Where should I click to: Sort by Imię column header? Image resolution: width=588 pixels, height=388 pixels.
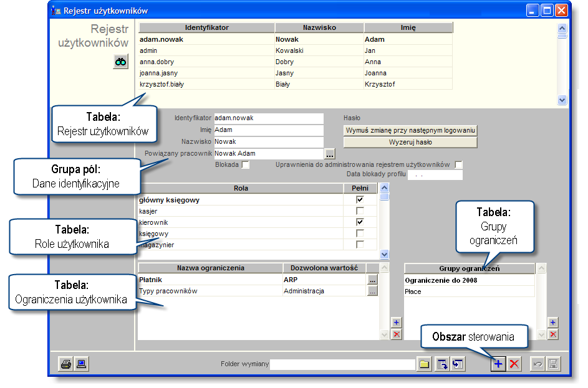(408, 27)
